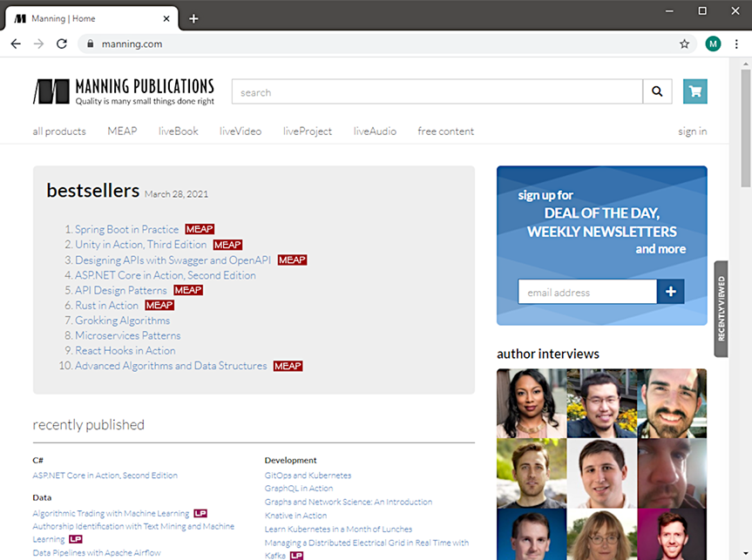Image resolution: width=752 pixels, height=560 pixels.
Task: Bookmark this page with the star icon
Action: (684, 44)
